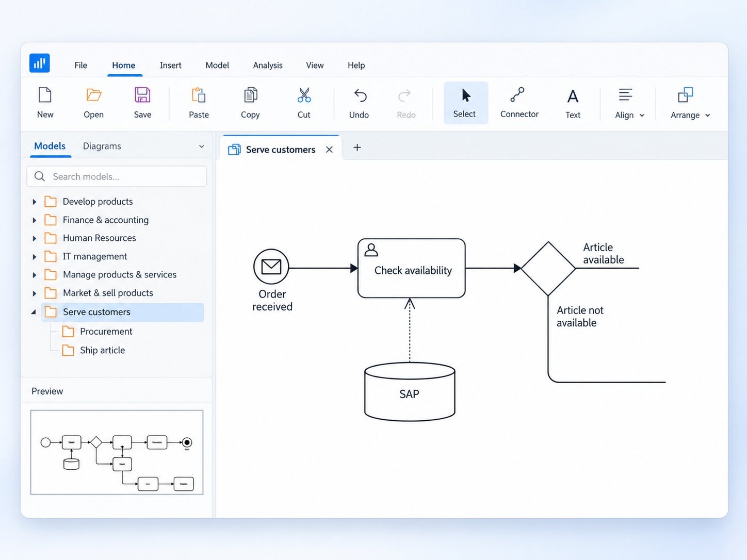The image size is (747, 560).
Task: Click the diagram preview thumbnail
Action: 117,452
